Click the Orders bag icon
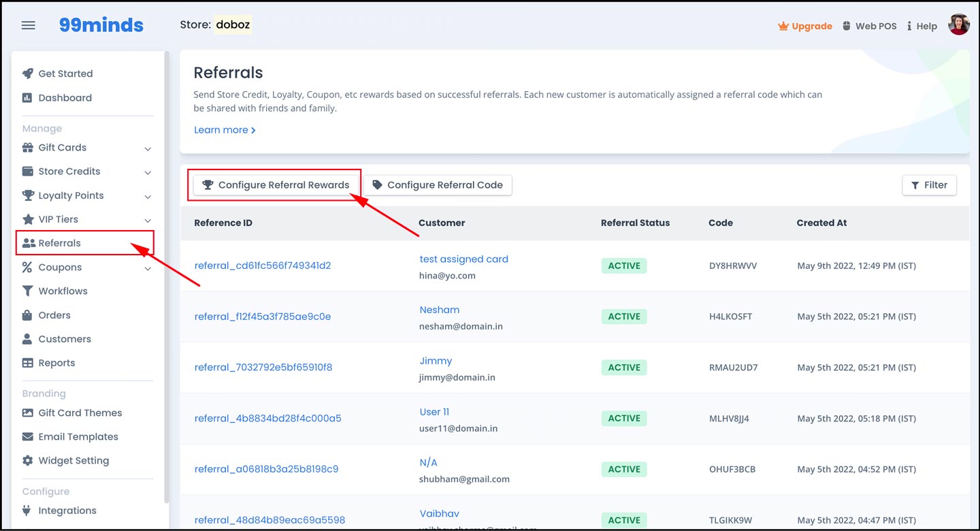980x531 pixels. pos(27,315)
